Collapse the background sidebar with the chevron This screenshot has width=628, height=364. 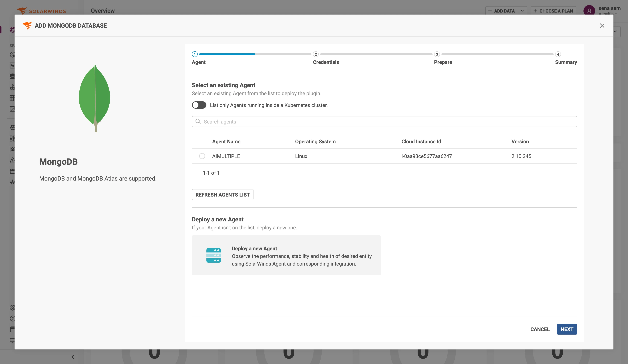tap(73, 357)
